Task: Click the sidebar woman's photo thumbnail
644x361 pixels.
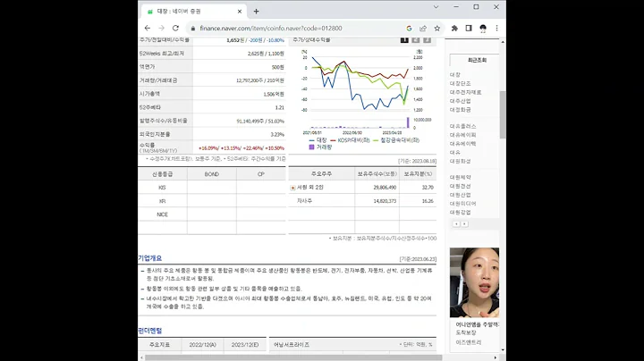Action: pyautogui.click(x=474, y=282)
